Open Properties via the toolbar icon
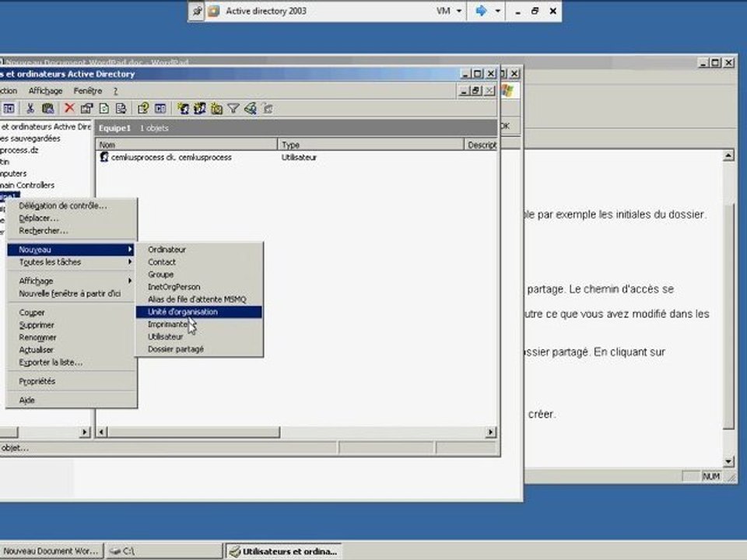The width and height of the screenshot is (747, 560). (x=86, y=109)
